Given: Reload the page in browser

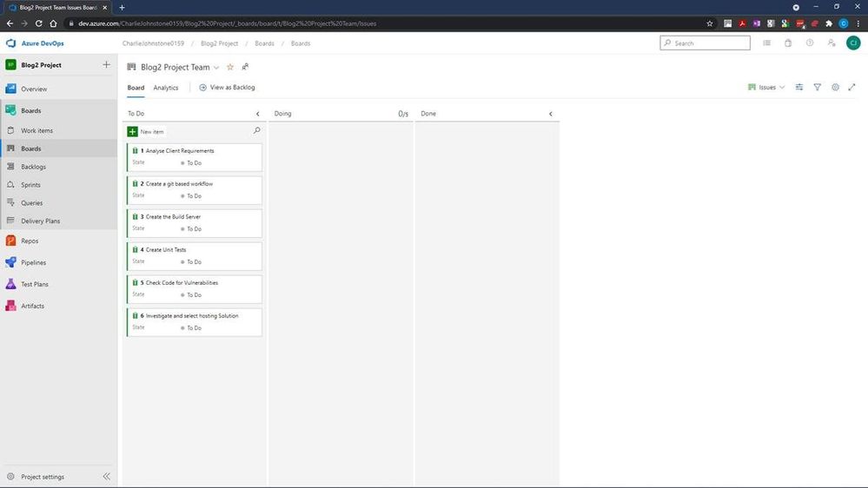Looking at the screenshot, I should click(39, 23).
